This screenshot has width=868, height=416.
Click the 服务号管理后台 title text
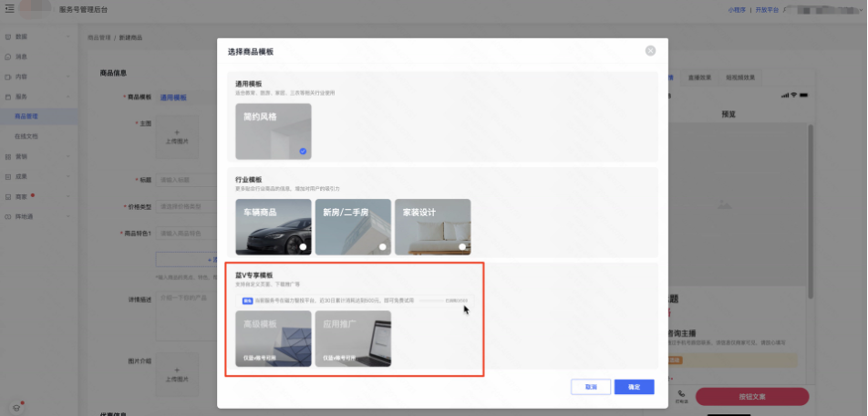pyautogui.click(x=84, y=9)
